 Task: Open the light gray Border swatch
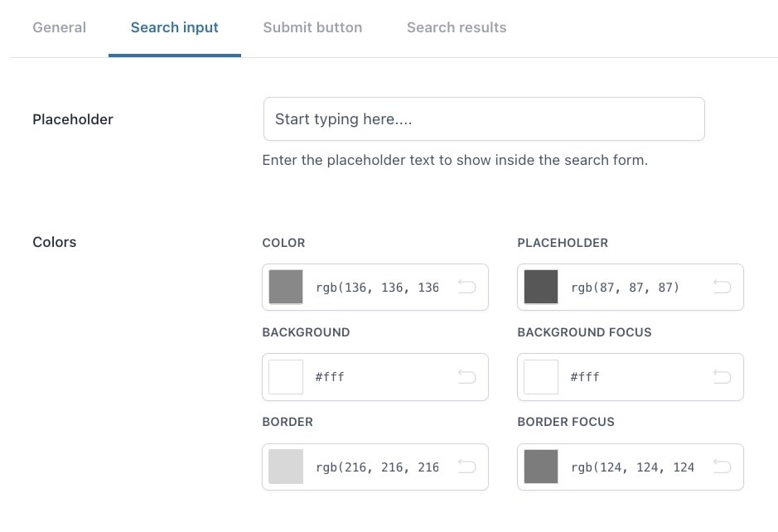pyautogui.click(x=286, y=467)
